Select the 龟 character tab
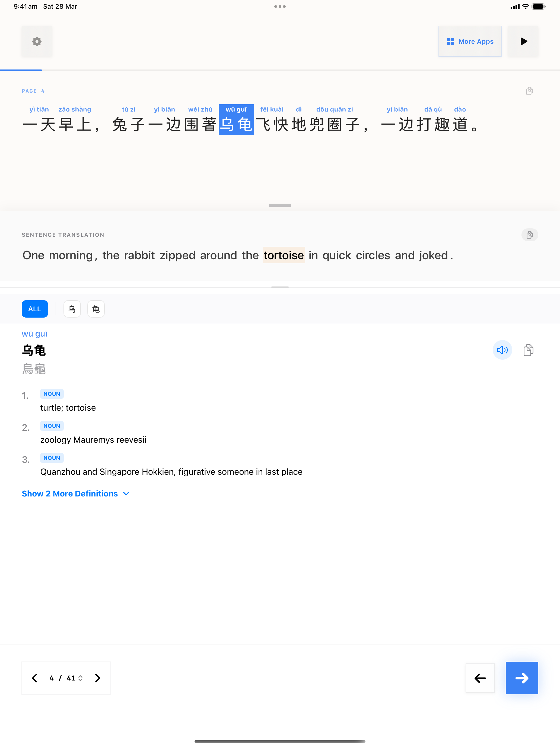Image resolution: width=560 pixels, height=747 pixels. coord(96,309)
